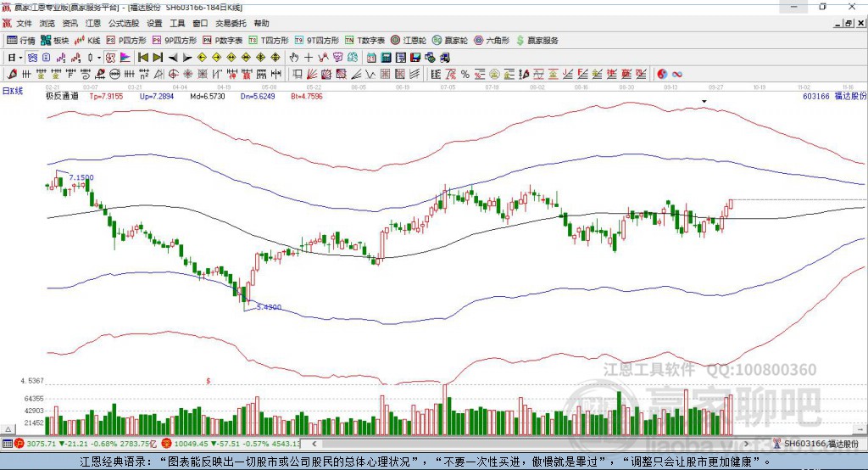Step chart right with black right arrow
The height and width of the screenshot is (470, 868).
click(187, 58)
